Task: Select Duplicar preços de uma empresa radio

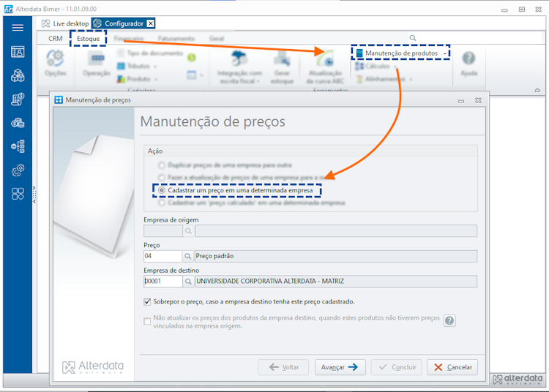Action: tap(162, 165)
